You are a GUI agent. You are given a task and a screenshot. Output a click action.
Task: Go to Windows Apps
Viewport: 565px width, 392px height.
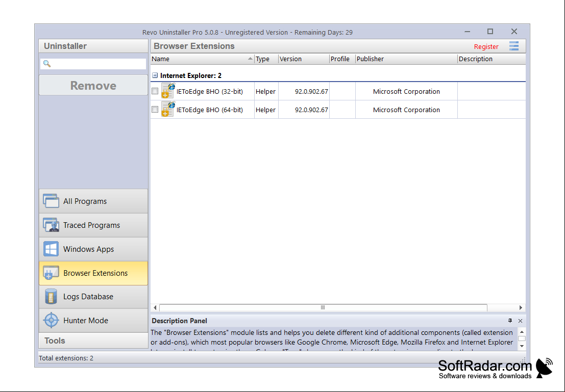pos(93,249)
